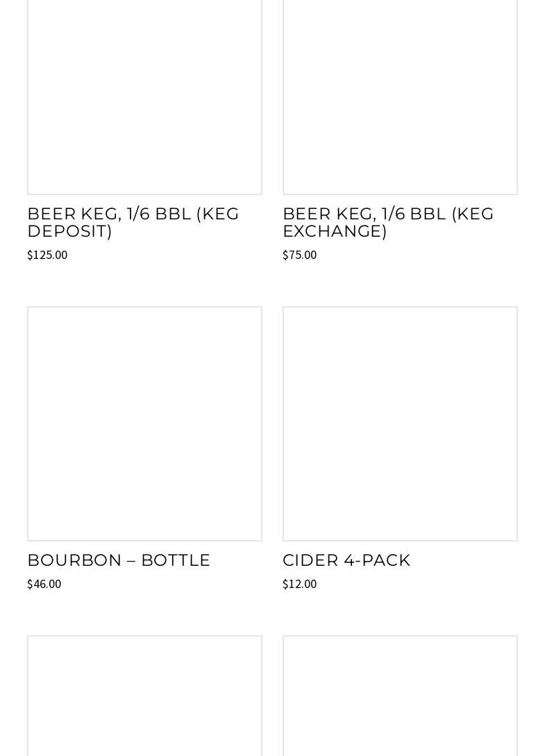Open the Beer Keg, 1/6 BBL (Keg Deposit) title
Image resolution: width=545 pixels, height=756 pixels.
click(133, 222)
